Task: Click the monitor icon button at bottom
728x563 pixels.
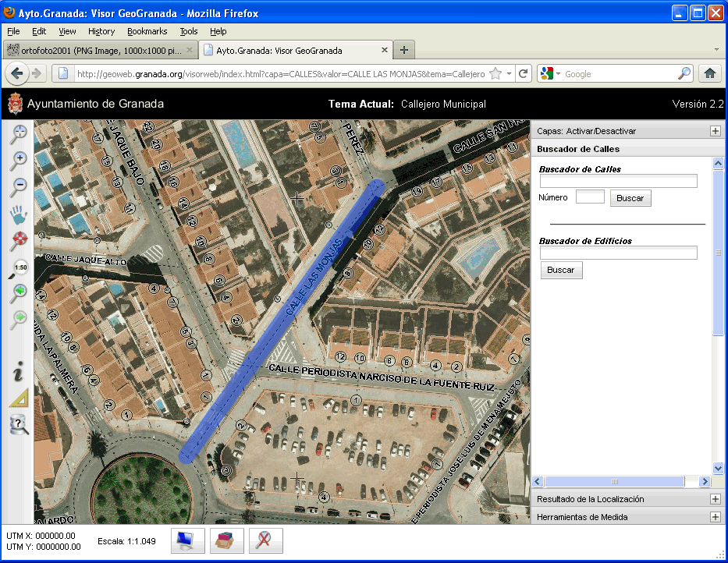Action: tap(187, 540)
